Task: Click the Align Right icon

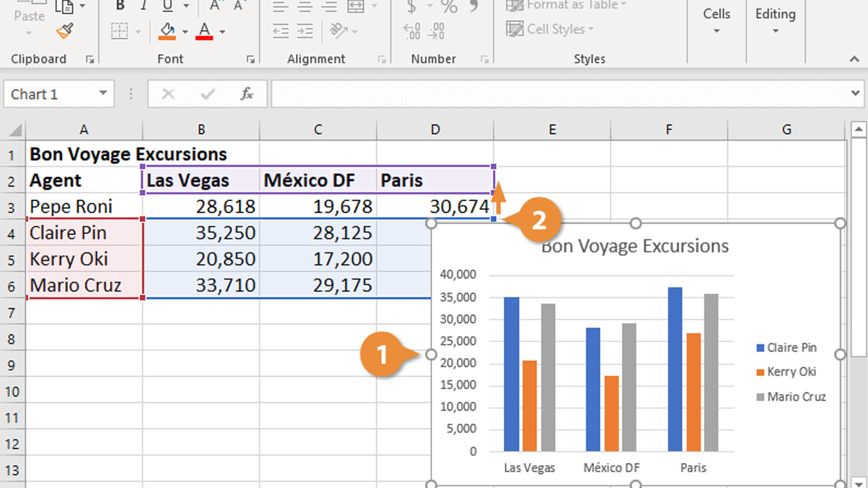Action: [329, 6]
